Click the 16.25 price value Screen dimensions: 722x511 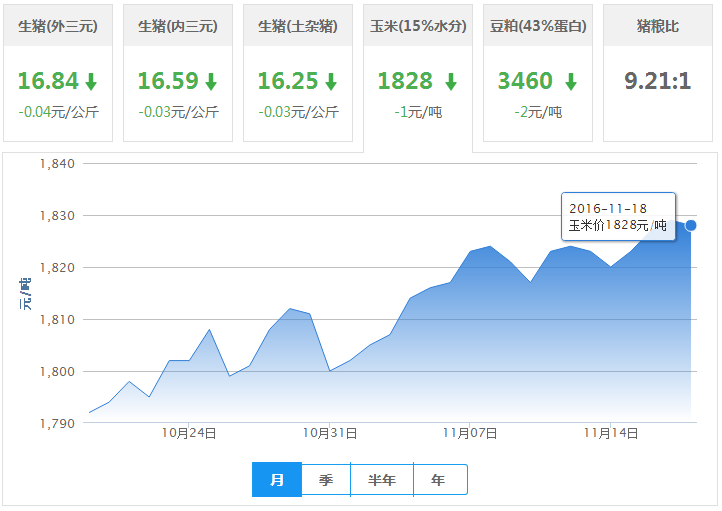[x=288, y=81]
